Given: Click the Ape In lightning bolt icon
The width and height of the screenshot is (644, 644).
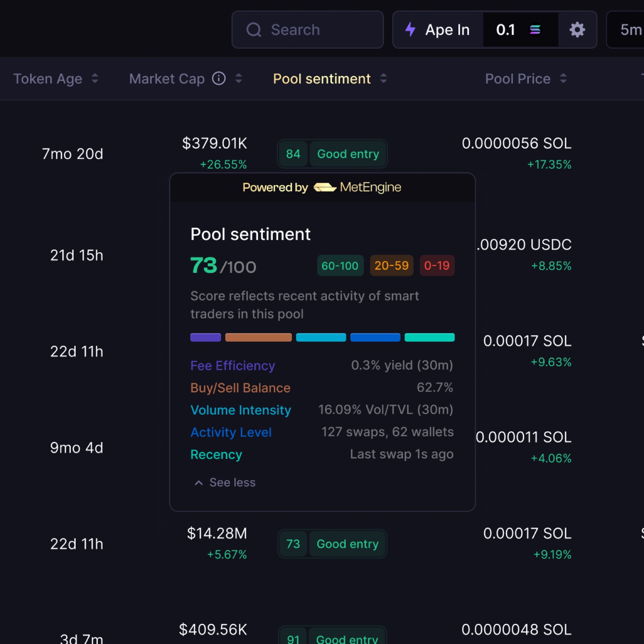Looking at the screenshot, I should (x=410, y=29).
